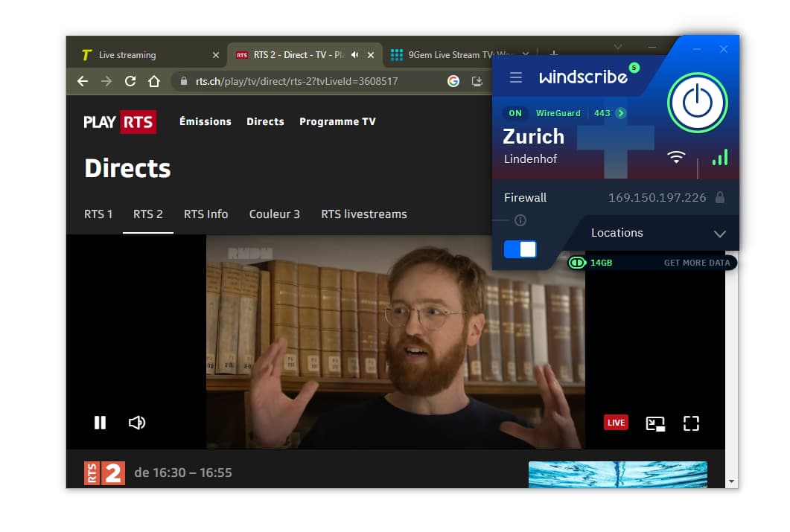Click the ON connection status badge
Viewport: 790px width, 532px height.
(515, 113)
